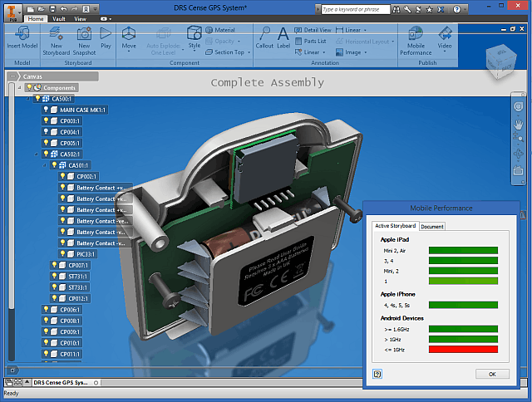
Task: Open the Style tool
Action: point(194,38)
